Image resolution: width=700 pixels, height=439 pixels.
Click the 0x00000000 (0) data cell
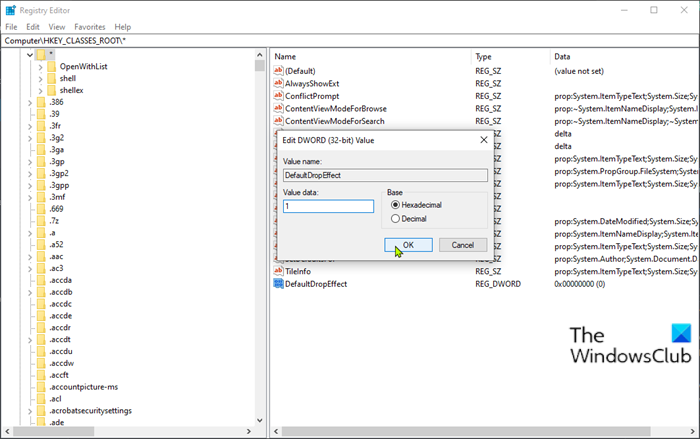point(579,284)
